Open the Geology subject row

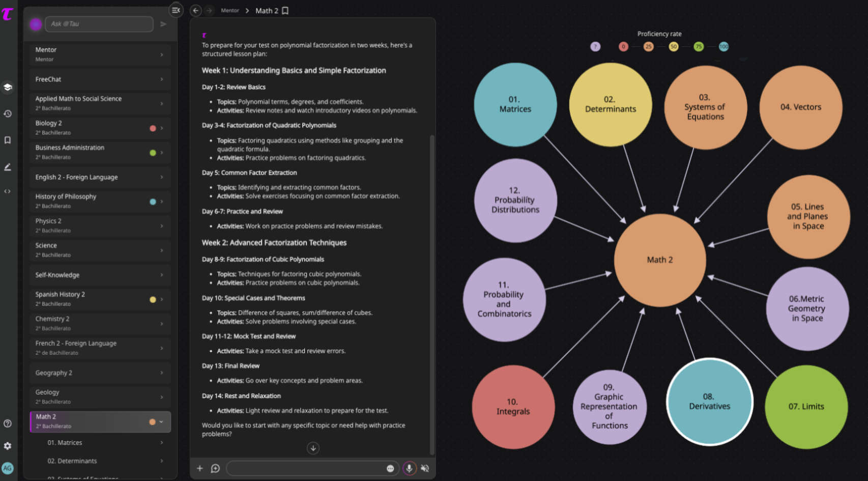[x=100, y=397]
